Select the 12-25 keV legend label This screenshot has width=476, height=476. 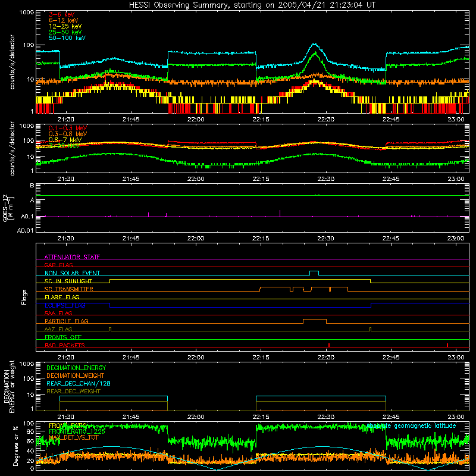(65, 26)
